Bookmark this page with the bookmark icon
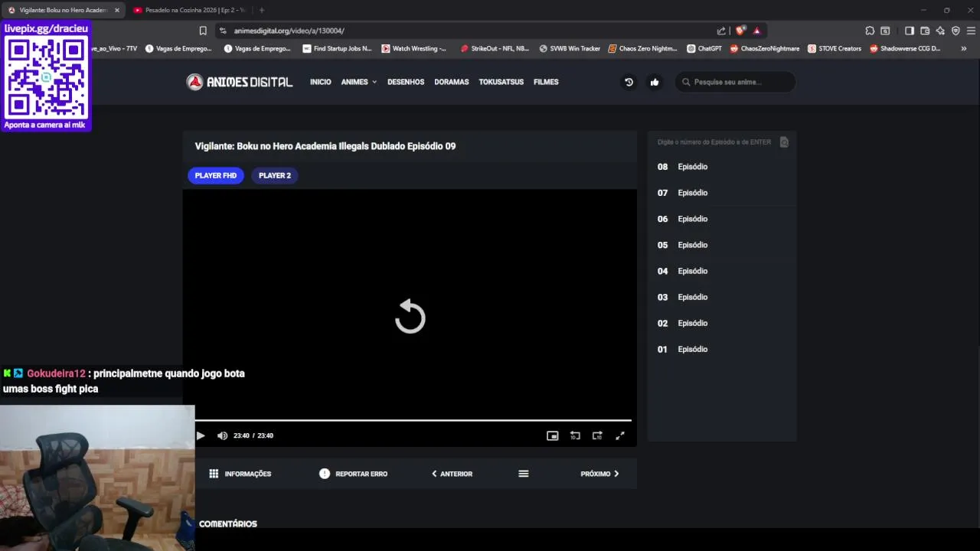The height and width of the screenshot is (551, 980). coord(203,31)
